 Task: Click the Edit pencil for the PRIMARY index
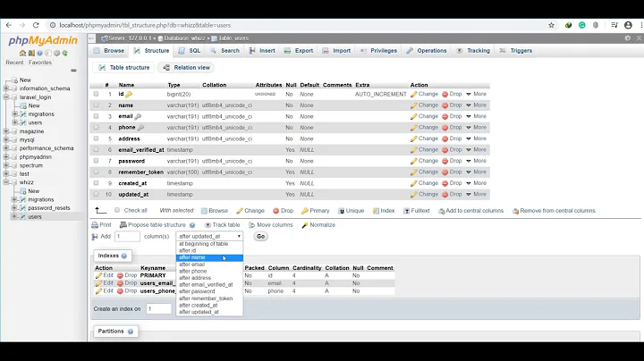coord(98,276)
